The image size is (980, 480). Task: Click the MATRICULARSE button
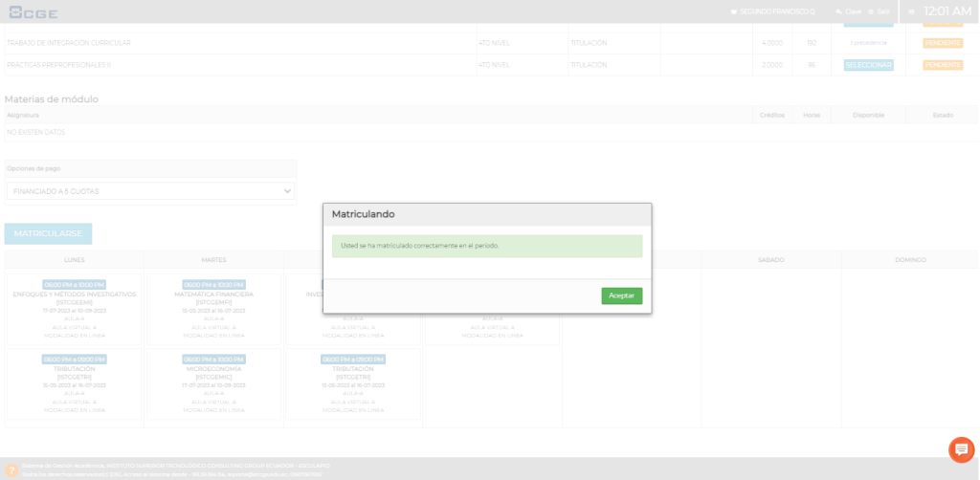pyautogui.click(x=48, y=233)
